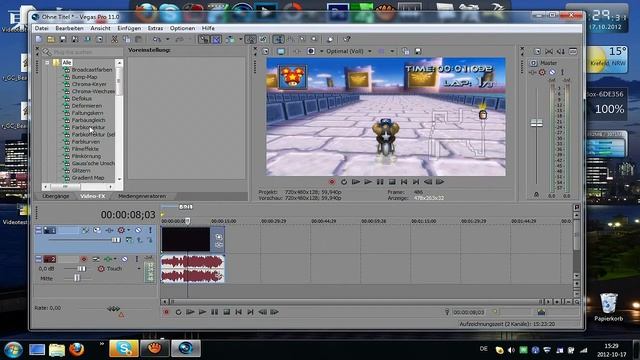Open audio track 2 phase/automation dropdown
This screenshot has height=360, width=640.
[115, 259]
